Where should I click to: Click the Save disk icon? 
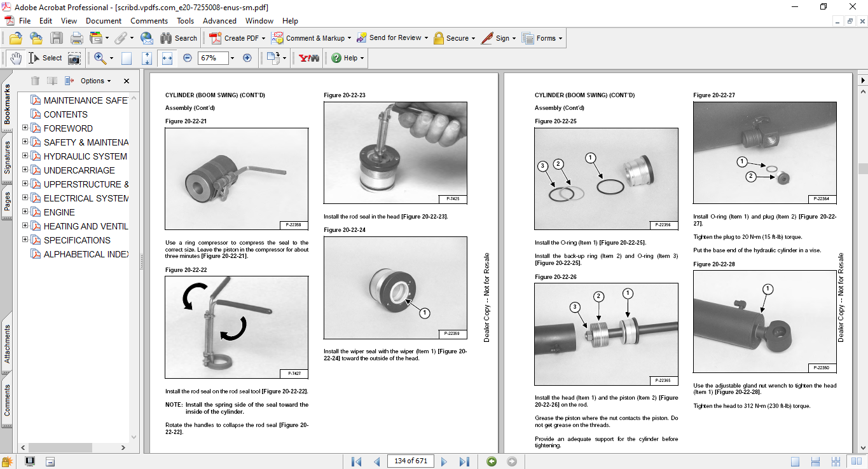tap(57, 38)
